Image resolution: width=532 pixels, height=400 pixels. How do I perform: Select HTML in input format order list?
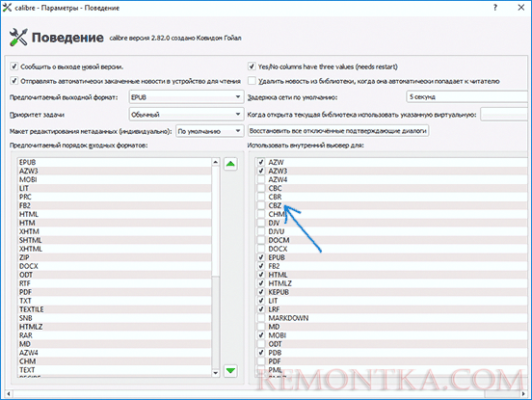pos(115,214)
